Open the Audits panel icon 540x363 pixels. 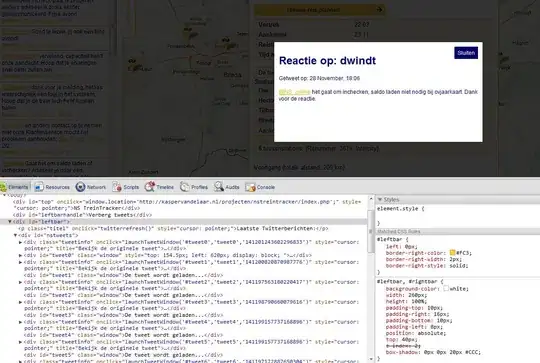tap(219, 187)
